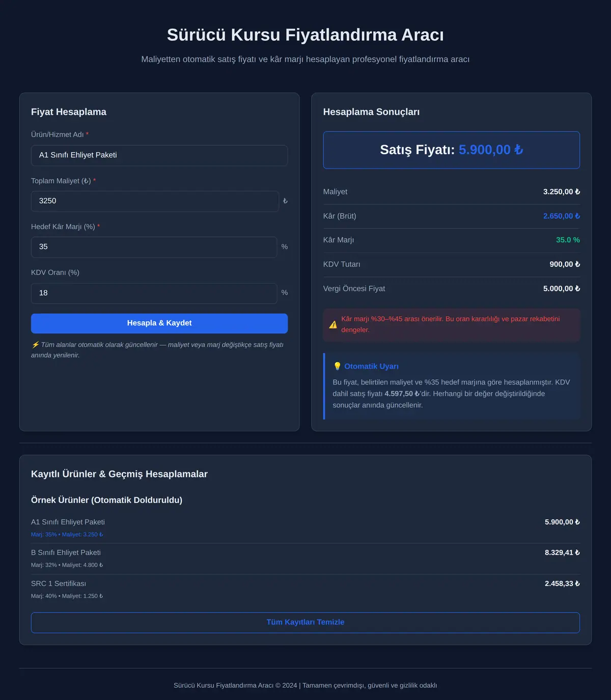Click the KDV Tutarı value 900,00 ₺
This screenshot has height=700, width=611.
(x=565, y=264)
